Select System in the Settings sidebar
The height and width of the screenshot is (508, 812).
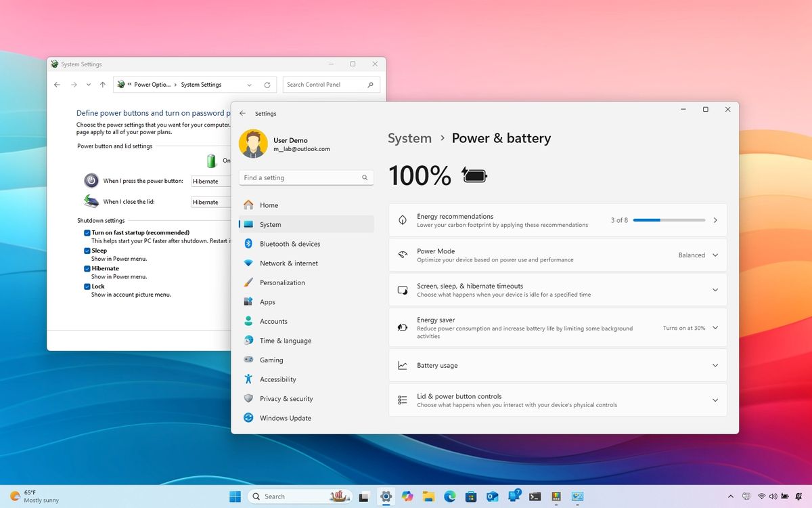[270, 224]
